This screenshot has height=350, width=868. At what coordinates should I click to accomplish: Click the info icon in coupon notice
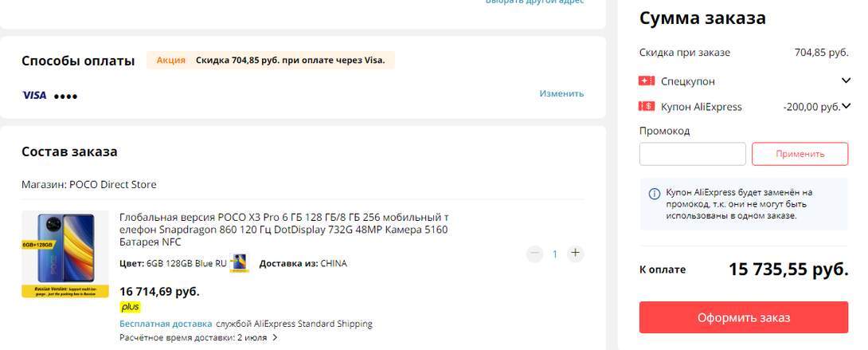tap(655, 194)
